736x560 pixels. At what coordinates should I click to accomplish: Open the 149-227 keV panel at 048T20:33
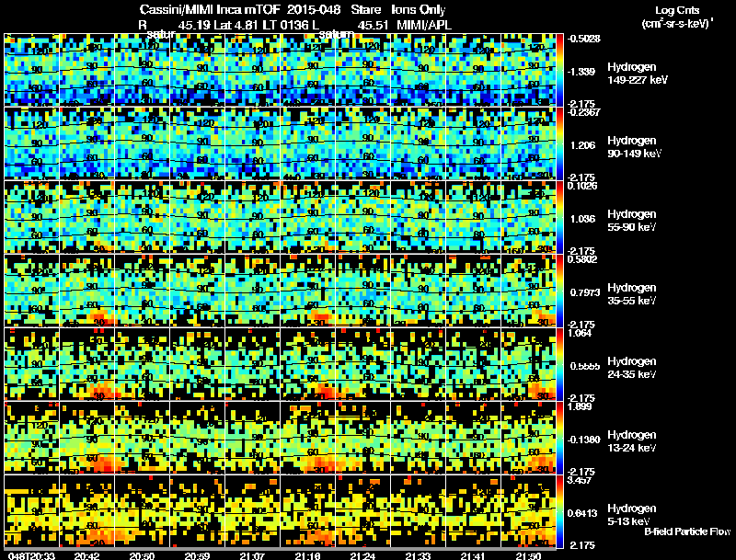click(x=32, y=70)
